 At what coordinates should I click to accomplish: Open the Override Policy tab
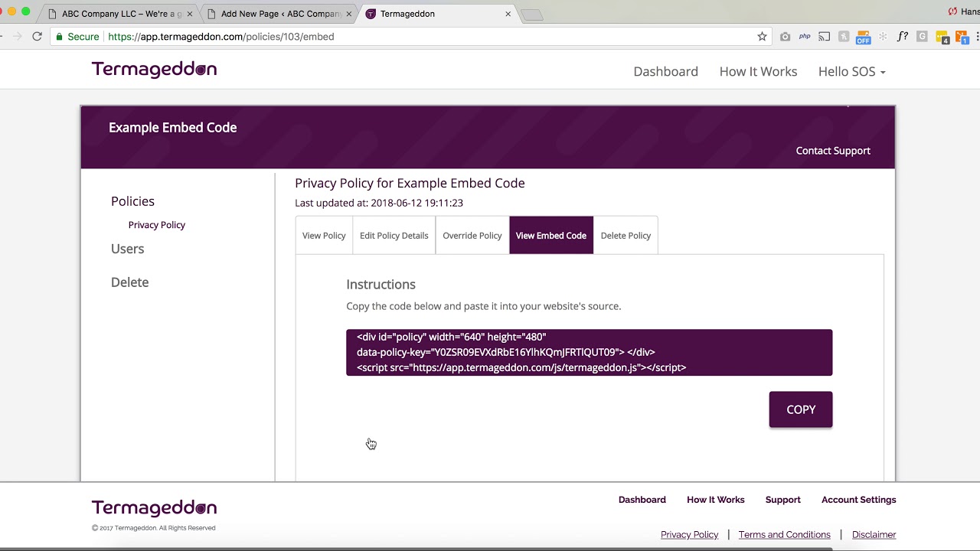tap(472, 236)
